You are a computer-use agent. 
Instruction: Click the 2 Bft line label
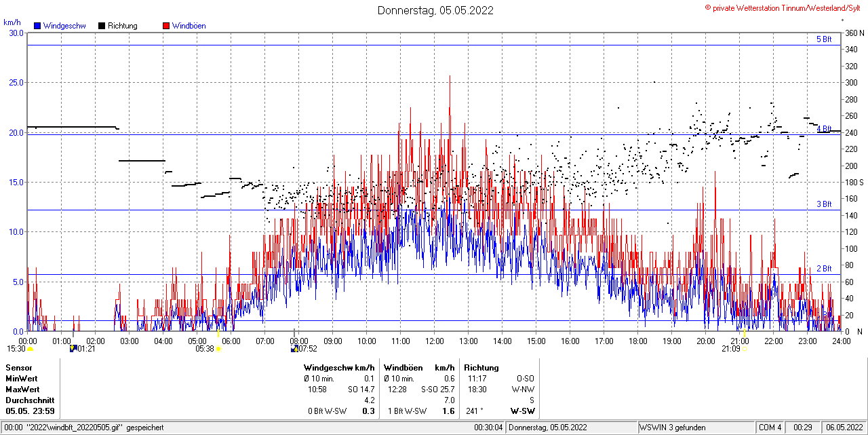[x=824, y=269]
